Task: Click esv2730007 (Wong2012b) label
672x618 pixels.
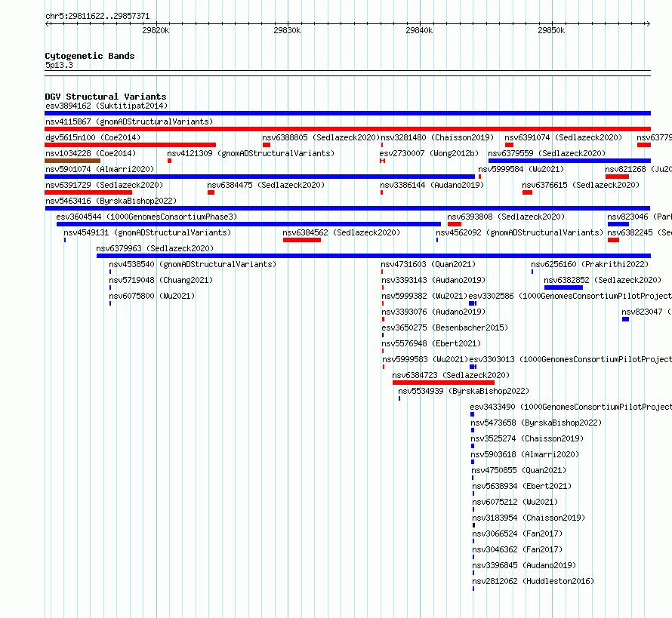Action: (429, 153)
